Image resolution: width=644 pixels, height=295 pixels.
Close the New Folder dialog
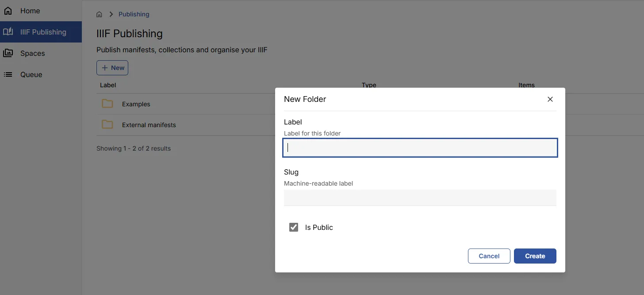(550, 99)
